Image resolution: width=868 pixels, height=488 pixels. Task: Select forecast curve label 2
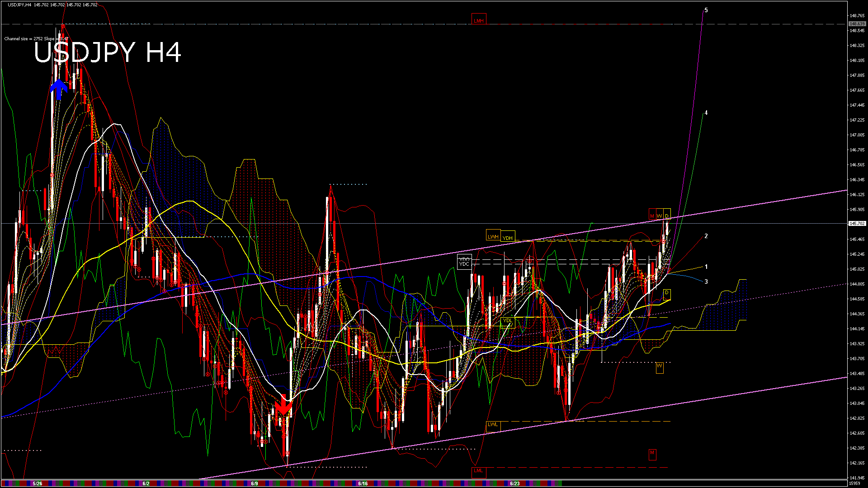click(706, 236)
